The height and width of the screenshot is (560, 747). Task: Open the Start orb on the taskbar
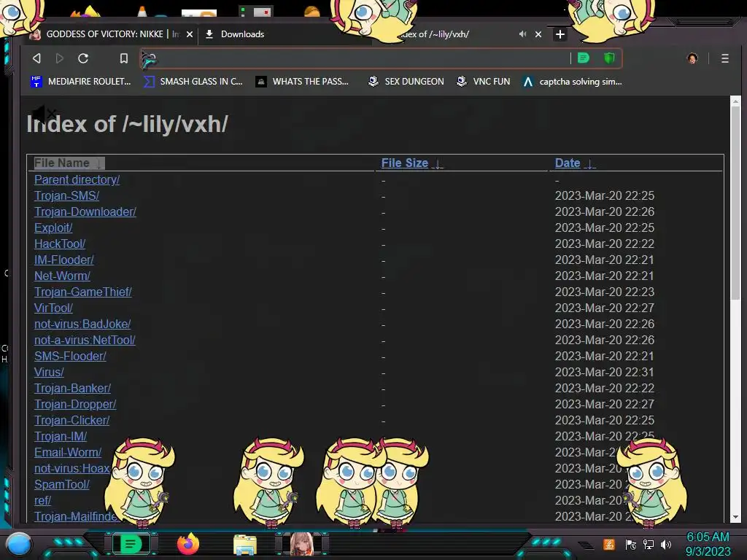point(19,544)
